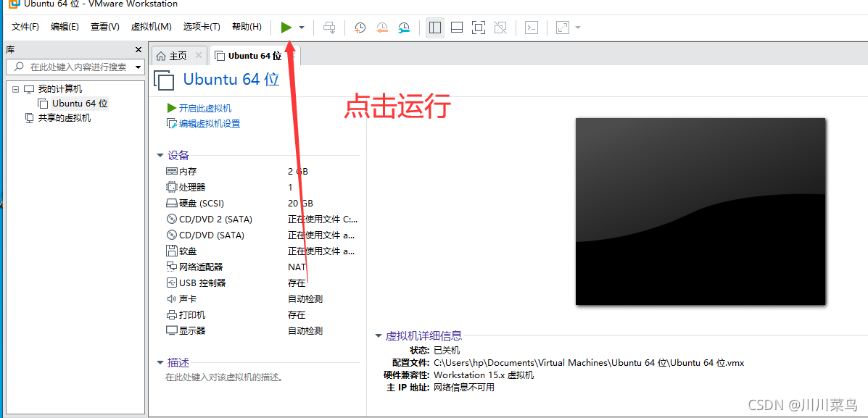Click the USB 控制器 device icon
Screen dimensions: 868x418
[x=172, y=283]
